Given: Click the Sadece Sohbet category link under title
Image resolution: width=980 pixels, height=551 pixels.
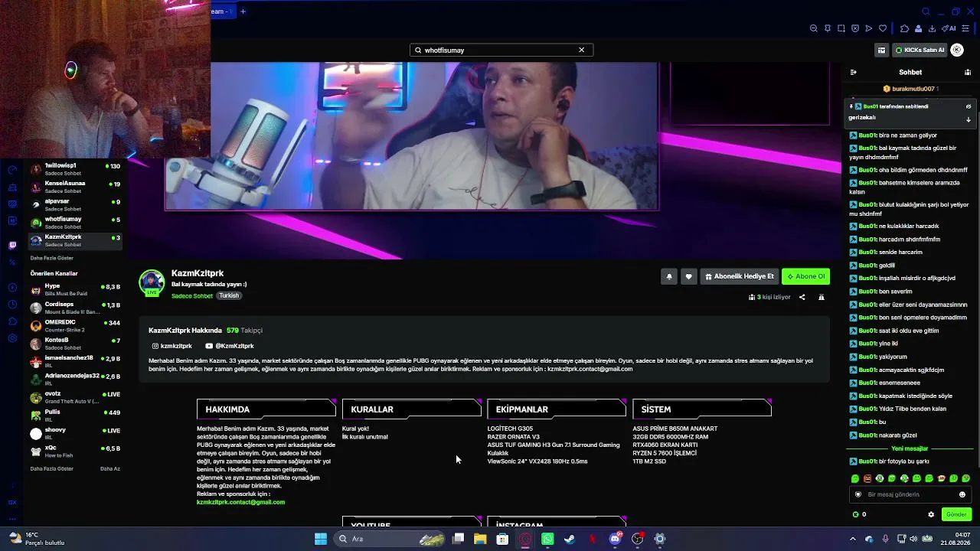Looking at the screenshot, I should tap(192, 295).
